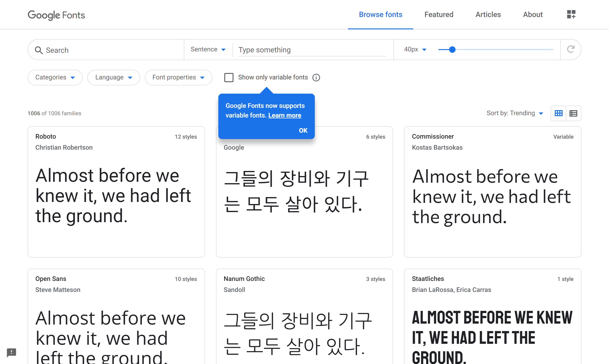This screenshot has height=364, width=609.
Task: Click the search magnifier icon
Action: (39, 50)
